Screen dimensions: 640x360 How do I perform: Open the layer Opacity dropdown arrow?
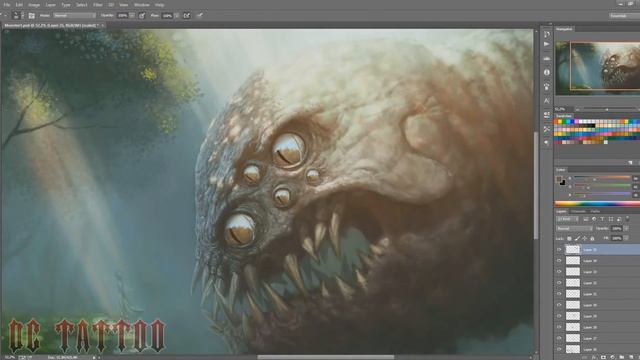click(x=626, y=229)
